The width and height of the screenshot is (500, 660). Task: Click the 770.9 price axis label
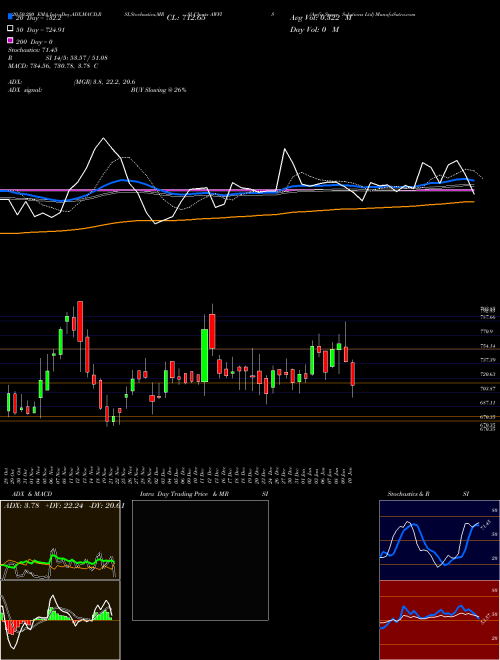click(487, 332)
